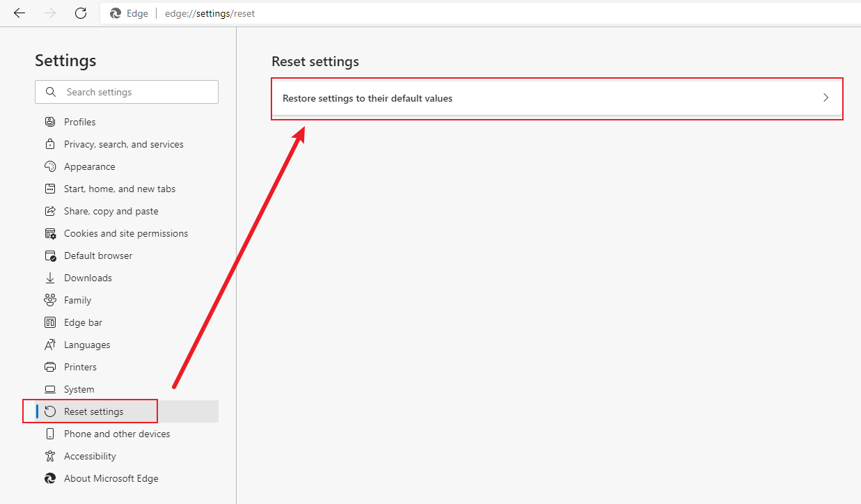This screenshot has height=504, width=861.
Task: Open Appearance settings
Action: pyautogui.click(x=127, y=166)
